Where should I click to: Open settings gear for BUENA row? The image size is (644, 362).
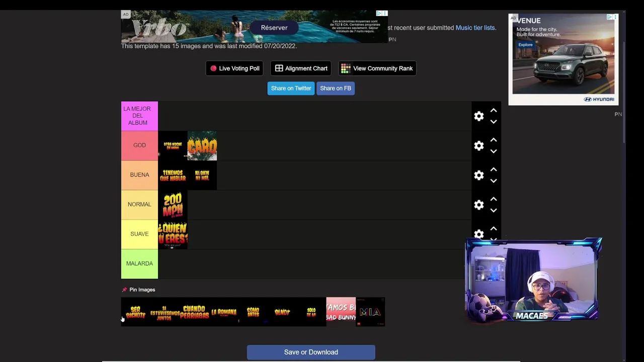478,175
